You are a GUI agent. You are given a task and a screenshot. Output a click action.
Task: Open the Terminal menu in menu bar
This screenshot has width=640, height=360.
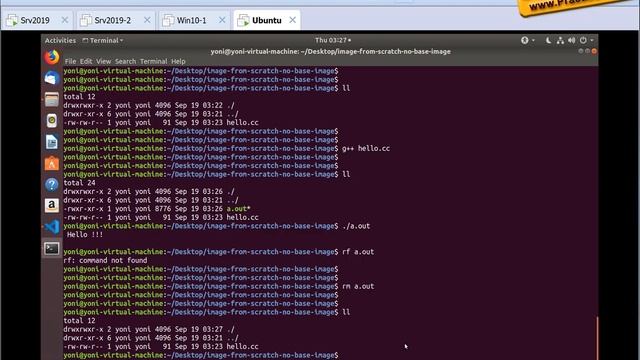pos(153,61)
